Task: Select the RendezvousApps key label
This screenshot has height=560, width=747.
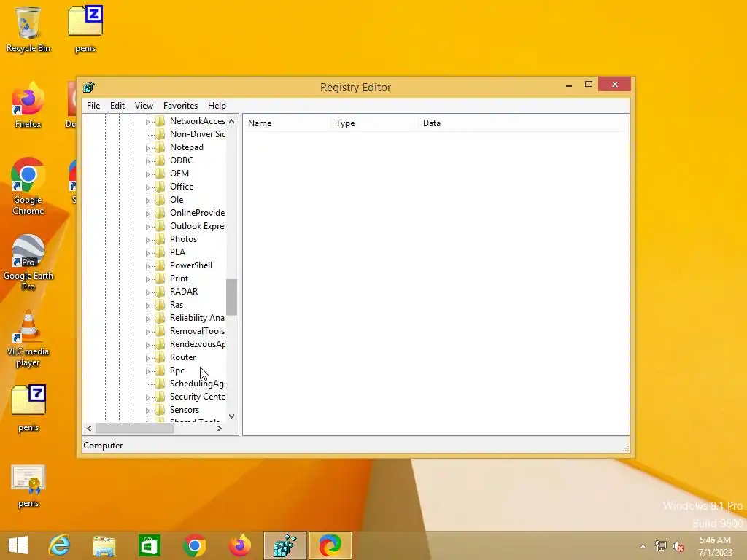Action: click(x=197, y=344)
